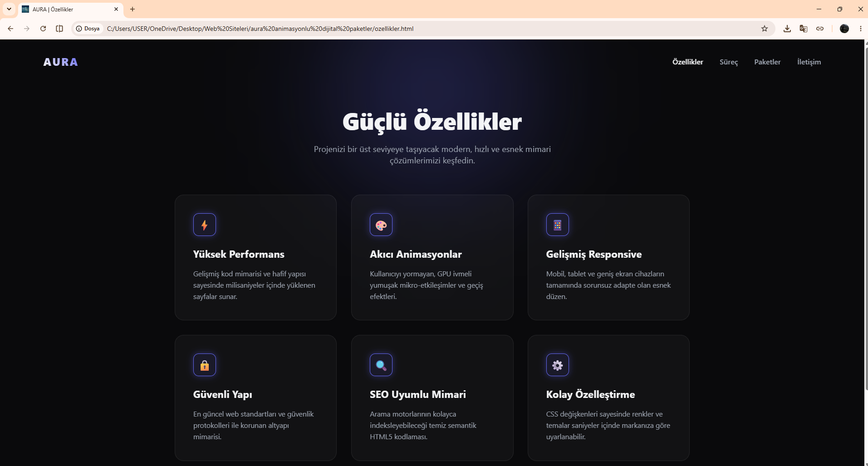Click the description starting 'Gelişmiş kod mimarisi'
Screen dimensions: 868x466
(x=254, y=285)
